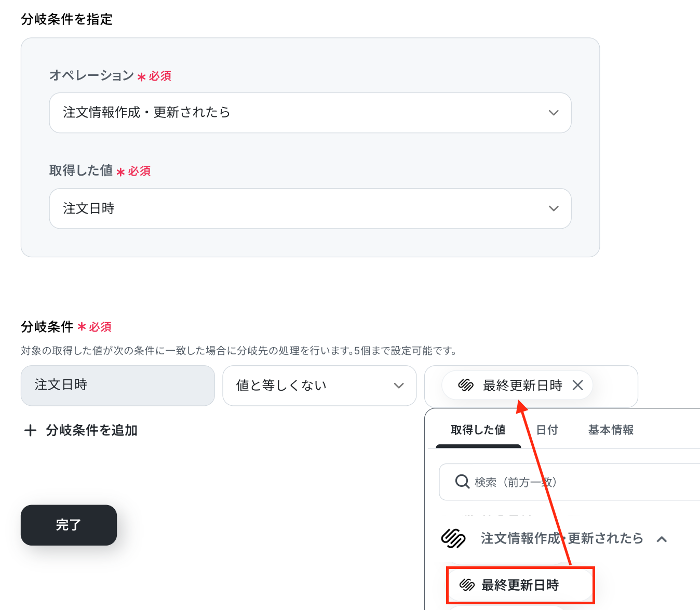The height and width of the screenshot is (610, 700).
Task: Click the disabled 注文日時 condition field
Action: (x=118, y=386)
